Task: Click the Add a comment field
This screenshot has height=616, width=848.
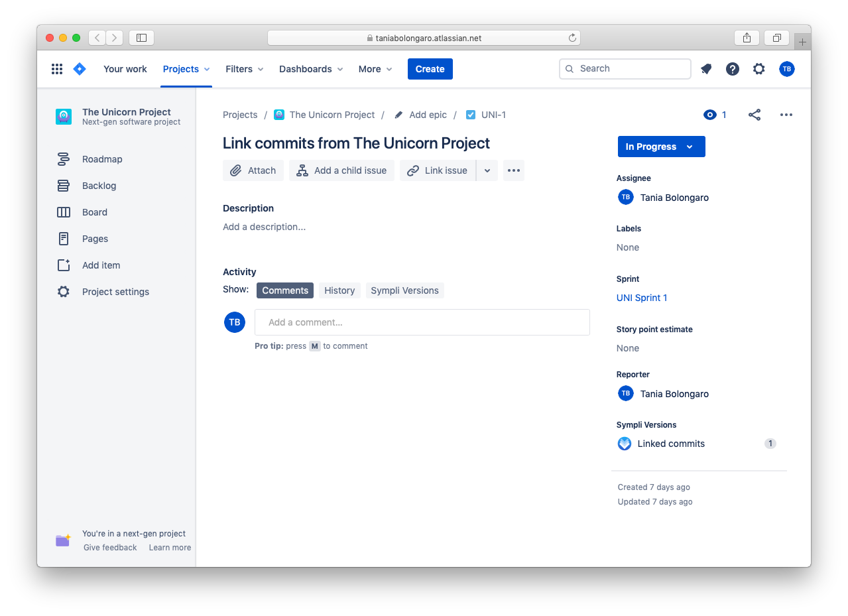Action: [x=422, y=322]
